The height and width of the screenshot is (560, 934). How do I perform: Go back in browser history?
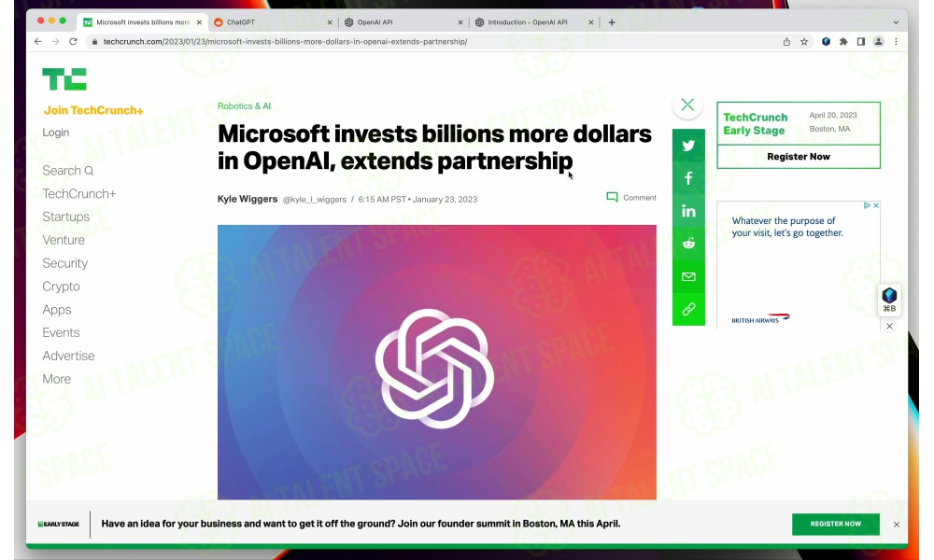38,42
